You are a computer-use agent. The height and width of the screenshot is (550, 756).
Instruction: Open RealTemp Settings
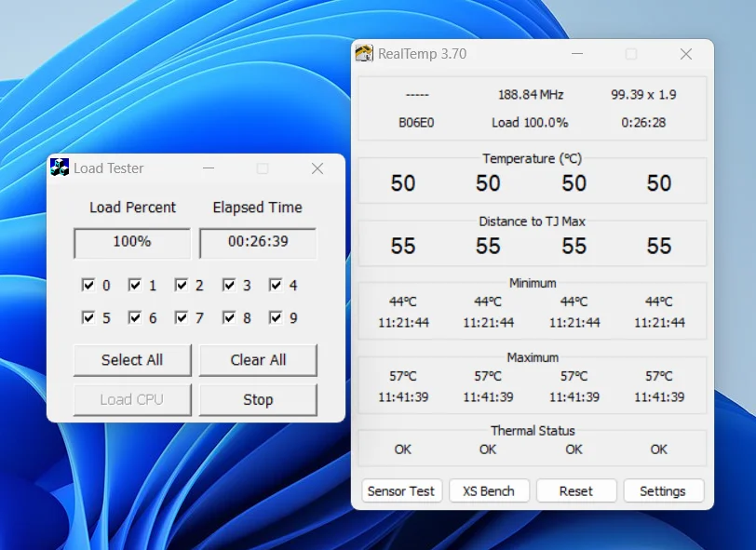click(664, 490)
